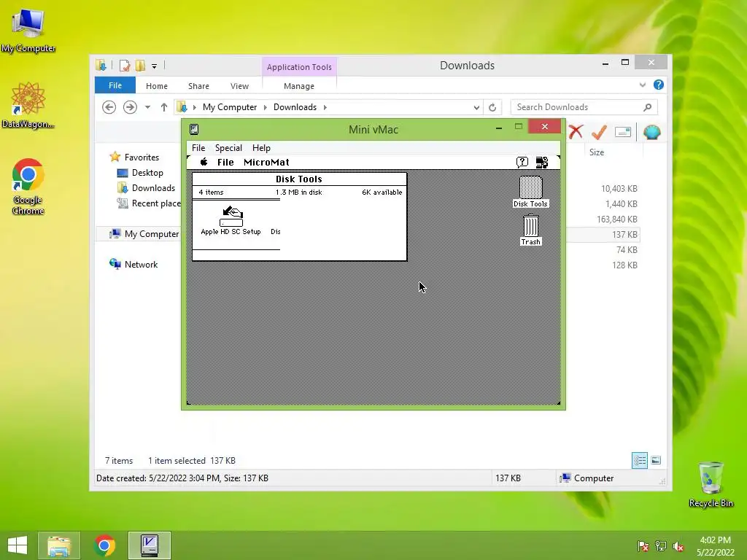This screenshot has width=747, height=560.
Task: Open the Mac File menu
Action: (225, 162)
